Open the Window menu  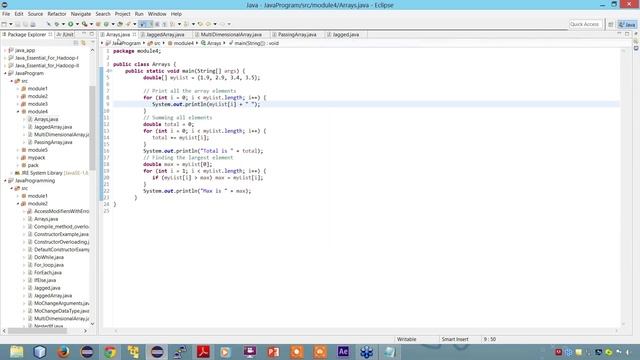[x=157, y=14]
